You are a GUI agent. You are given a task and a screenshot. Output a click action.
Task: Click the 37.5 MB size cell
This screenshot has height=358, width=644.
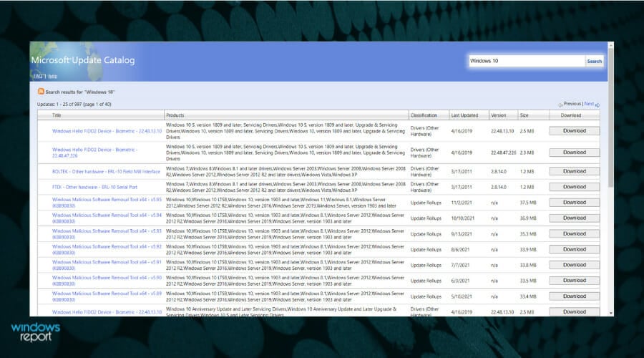click(528, 203)
